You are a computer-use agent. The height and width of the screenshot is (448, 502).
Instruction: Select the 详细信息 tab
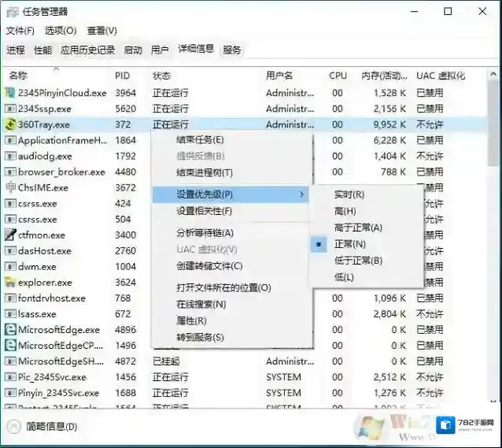(x=196, y=49)
